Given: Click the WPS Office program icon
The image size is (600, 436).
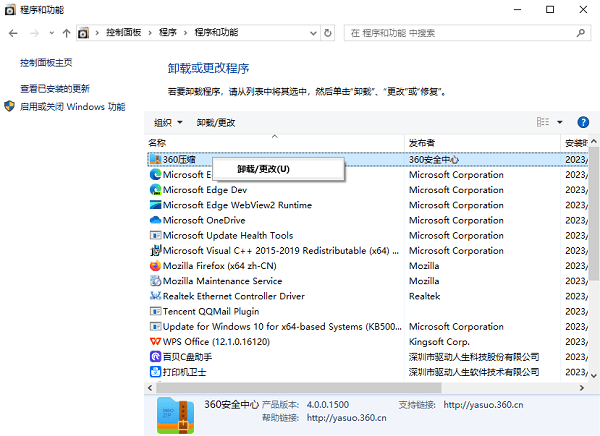Looking at the screenshot, I should (x=155, y=341).
